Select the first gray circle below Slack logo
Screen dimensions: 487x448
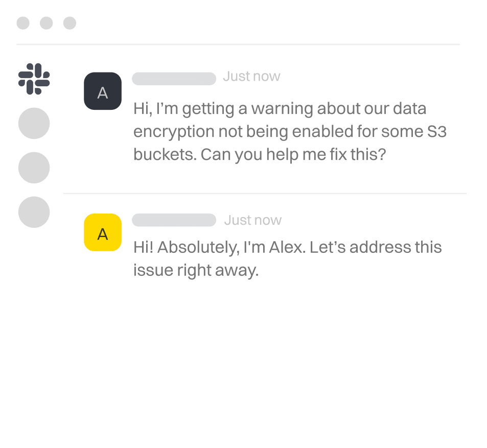[34, 123]
